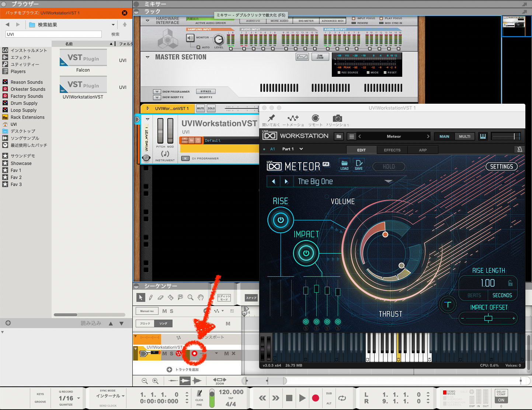This screenshot has height=410, width=532.
Task: Open the Meteor preset dropdown for The Big One
Action: pos(388,181)
